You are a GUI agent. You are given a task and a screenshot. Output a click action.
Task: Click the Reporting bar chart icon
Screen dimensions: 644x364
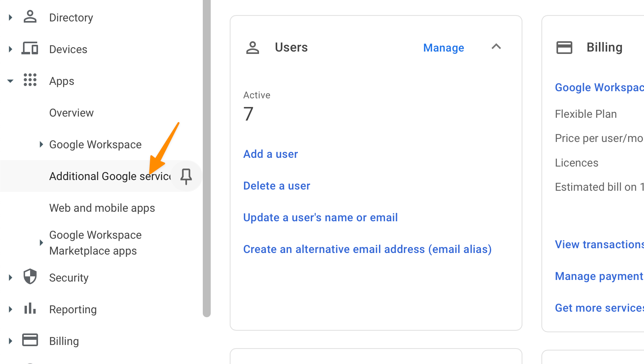tap(30, 308)
